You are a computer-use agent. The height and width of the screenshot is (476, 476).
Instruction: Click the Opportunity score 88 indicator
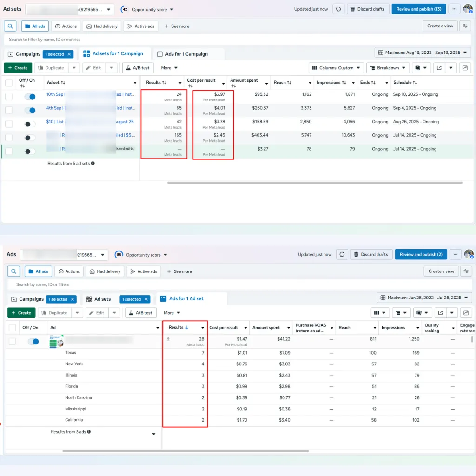coord(119,255)
